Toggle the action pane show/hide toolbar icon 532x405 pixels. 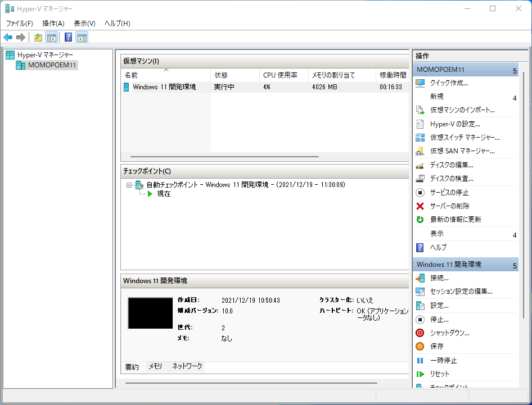click(82, 37)
